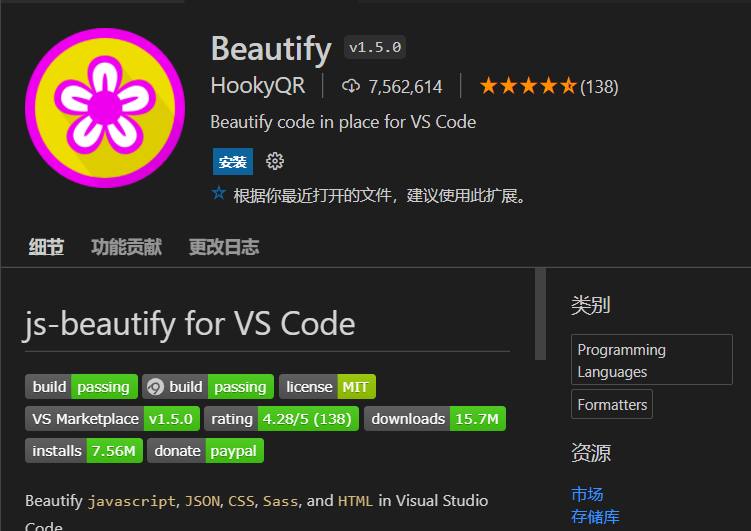751x531 pixels.
Task: Select the Formatters category tag
Action: click(612, 404)
